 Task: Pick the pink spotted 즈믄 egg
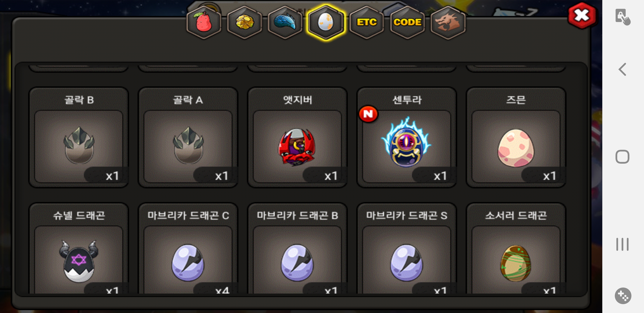pos(516,137)
